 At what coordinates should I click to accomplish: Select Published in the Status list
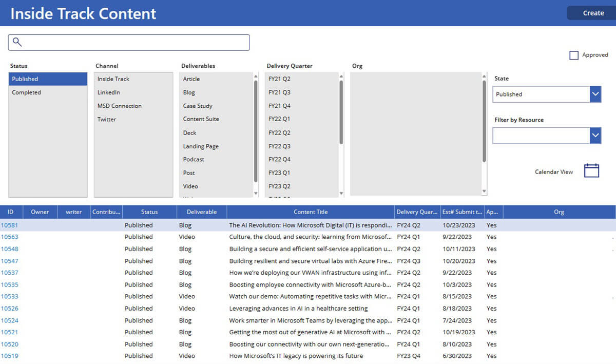48,79
